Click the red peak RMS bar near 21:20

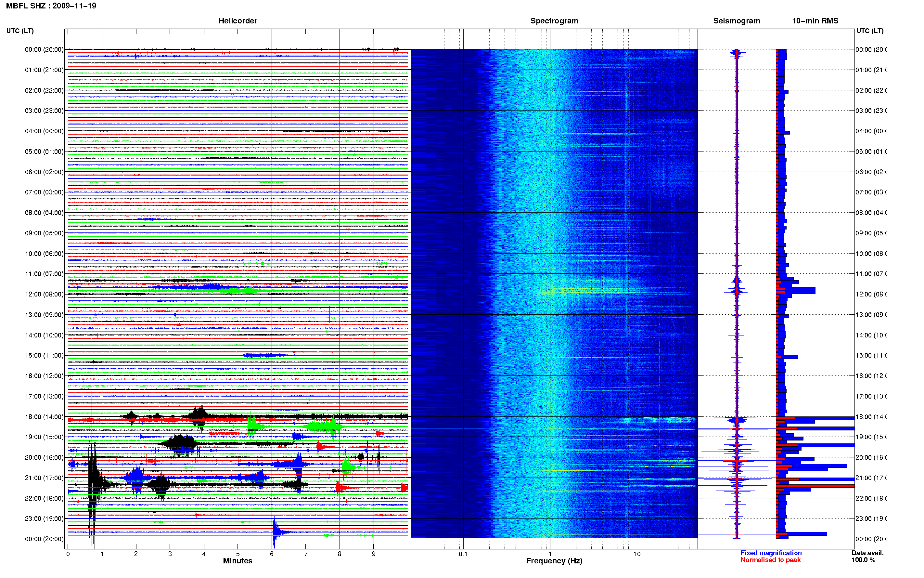pos(815,486)
